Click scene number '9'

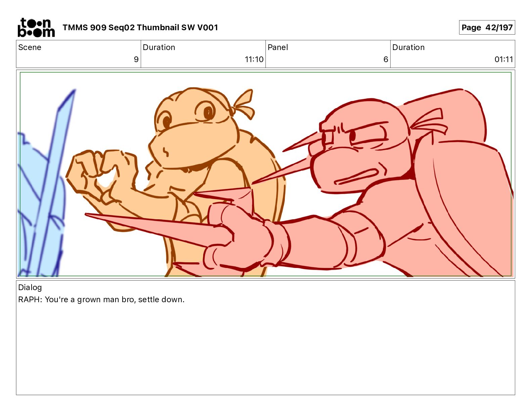click(136, 59)
